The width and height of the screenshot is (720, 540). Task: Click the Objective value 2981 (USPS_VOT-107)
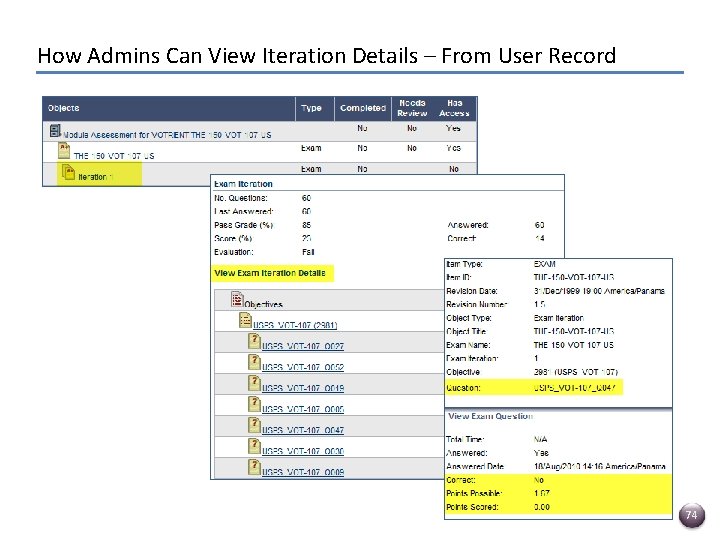[576, 372]
